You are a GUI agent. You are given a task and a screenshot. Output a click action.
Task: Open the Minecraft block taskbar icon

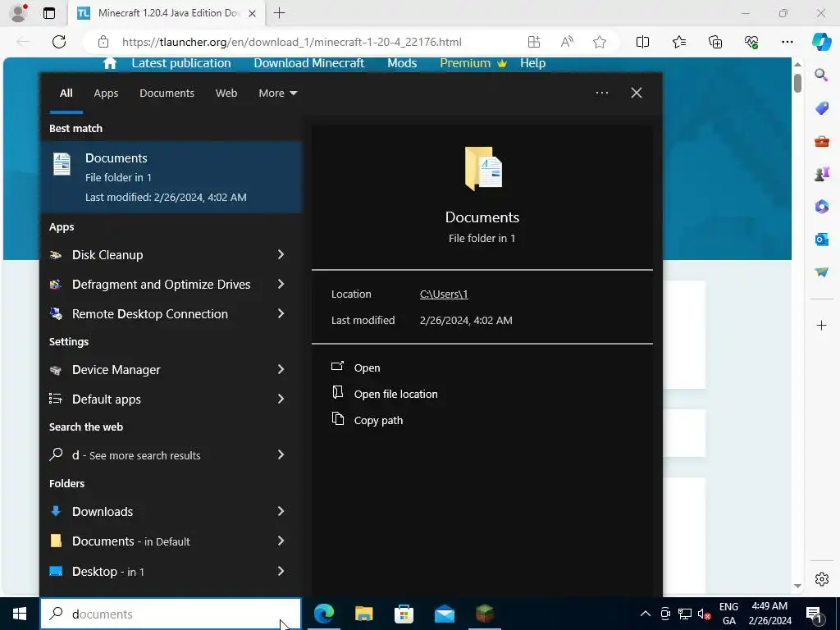pyautogui.click(x=484, y=614)
